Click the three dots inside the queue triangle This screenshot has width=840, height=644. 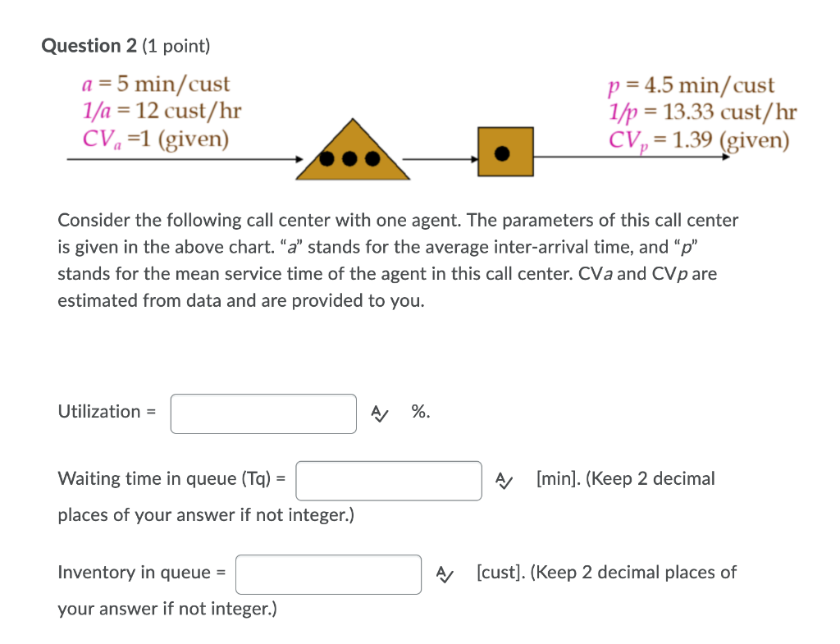353,158
